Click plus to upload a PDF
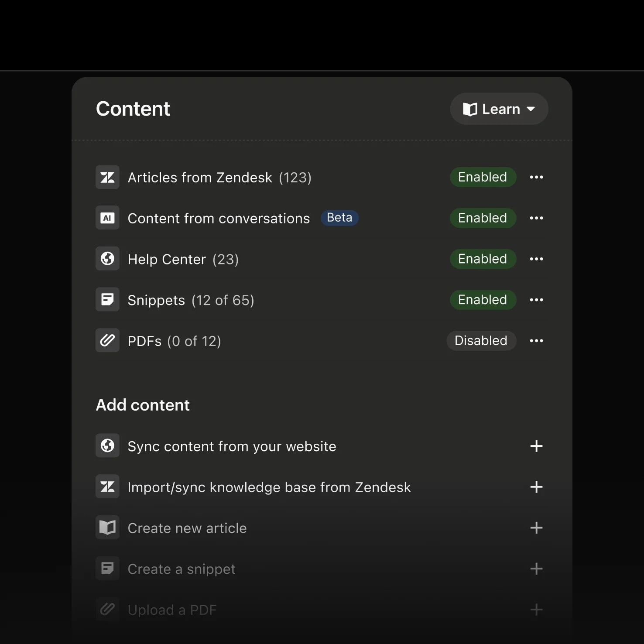 [536, 610]
